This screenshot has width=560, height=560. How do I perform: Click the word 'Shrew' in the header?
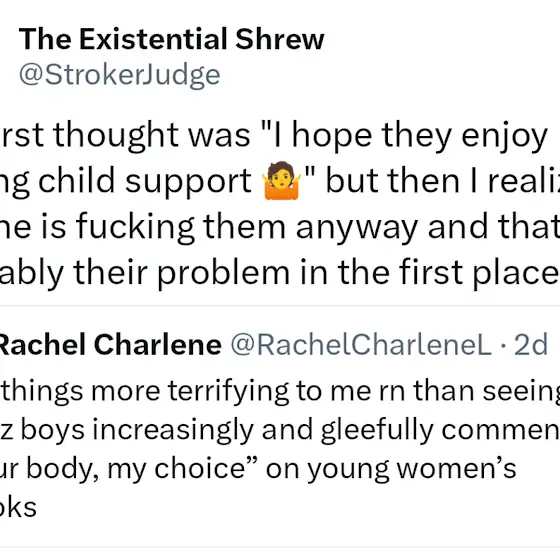[x=280, y=39]
